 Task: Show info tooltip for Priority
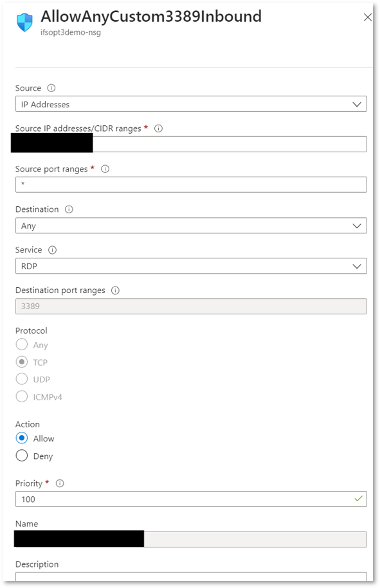pyautogui.click(x=60, y=483)
